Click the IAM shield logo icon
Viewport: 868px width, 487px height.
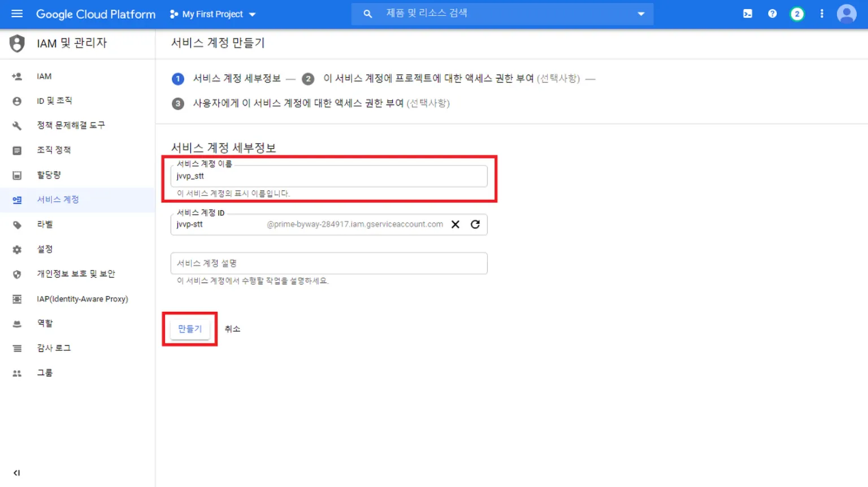tap(17, 43)
